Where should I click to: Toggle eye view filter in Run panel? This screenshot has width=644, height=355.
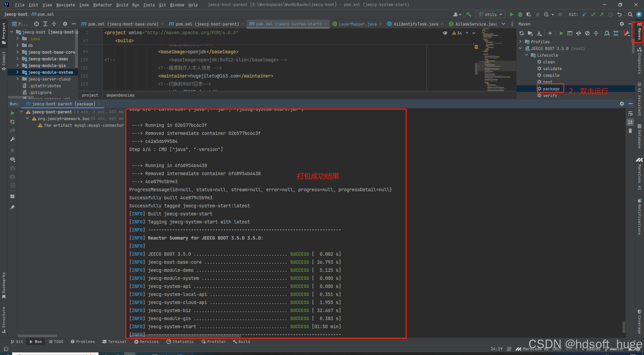point(12,159)
